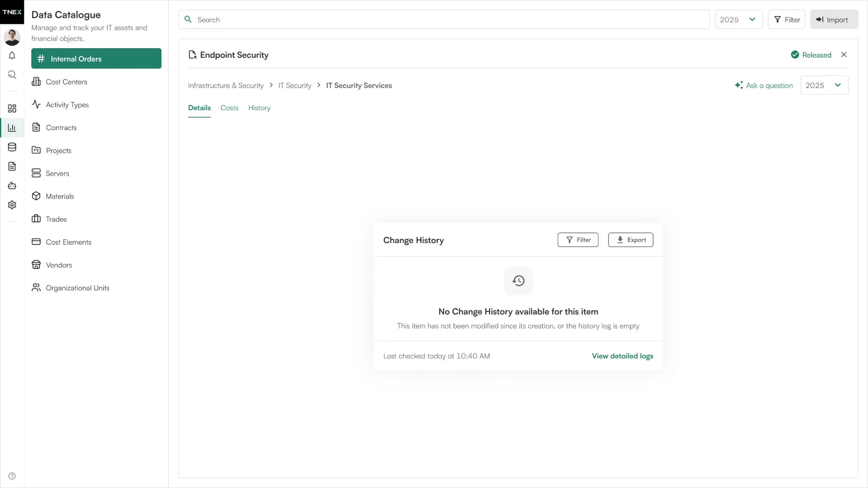This screenshot has width=868, height=488.
Task: Open Servers section
Action: tap(96, 174)
